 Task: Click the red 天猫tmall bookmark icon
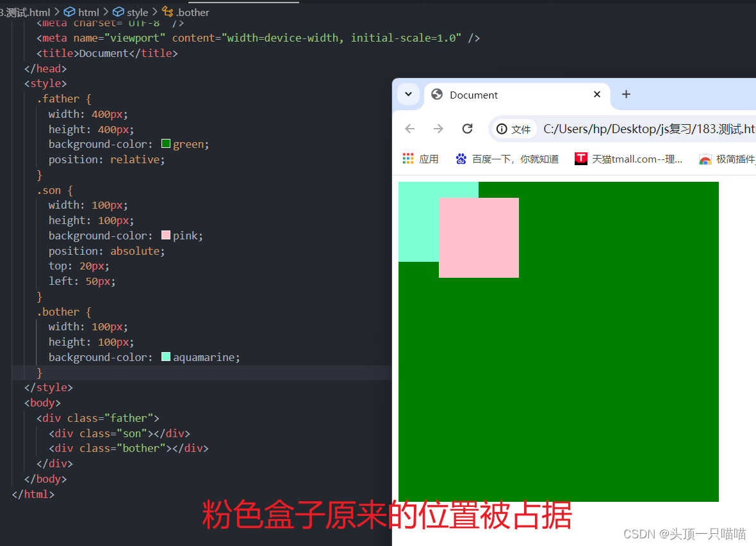pyautogui.click(x=580, y=158)
